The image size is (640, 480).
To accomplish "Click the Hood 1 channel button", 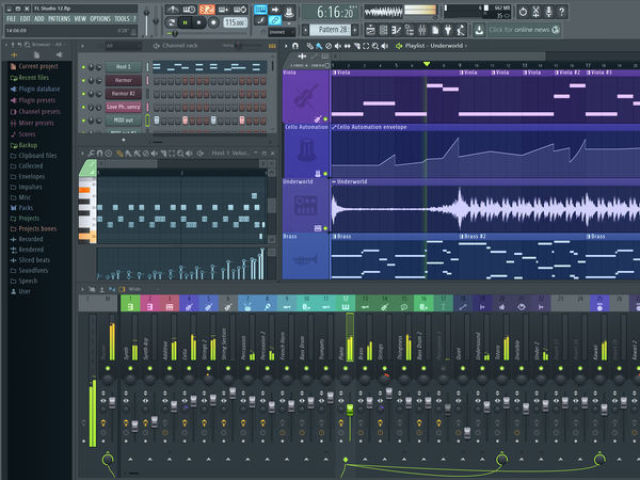I will [123, 67].
